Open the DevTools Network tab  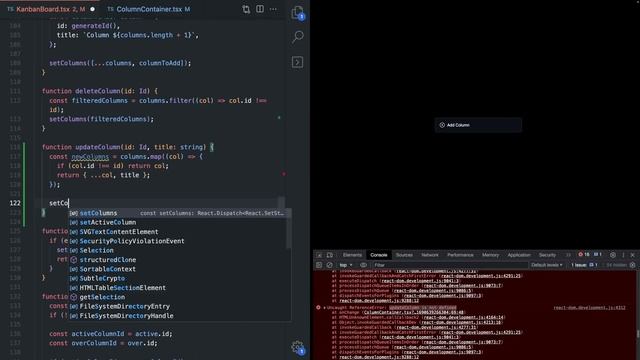[430, 255]
